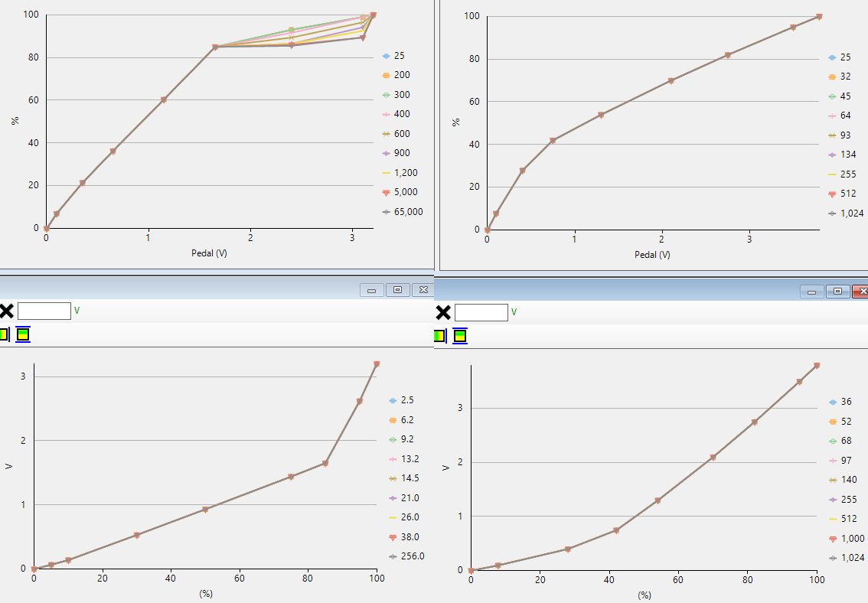Select the vertical-bar graph view icon in lower-right toolbar
The width and height of the screenshot is (868, 603).
click(440, 336)
